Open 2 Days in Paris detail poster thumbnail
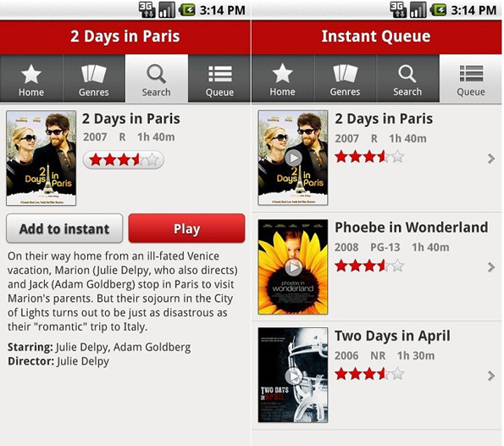 (42, 158)
